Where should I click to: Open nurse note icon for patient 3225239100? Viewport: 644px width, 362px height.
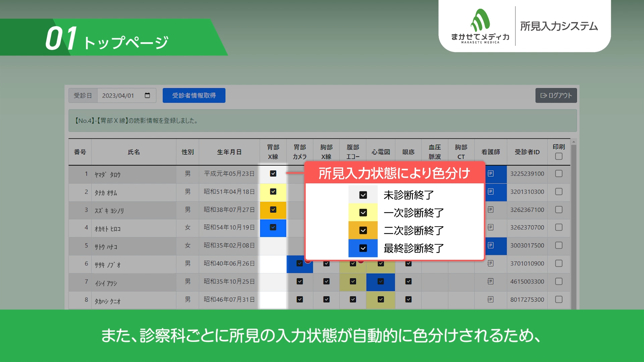pyautogui.click(x=490, y=174)
